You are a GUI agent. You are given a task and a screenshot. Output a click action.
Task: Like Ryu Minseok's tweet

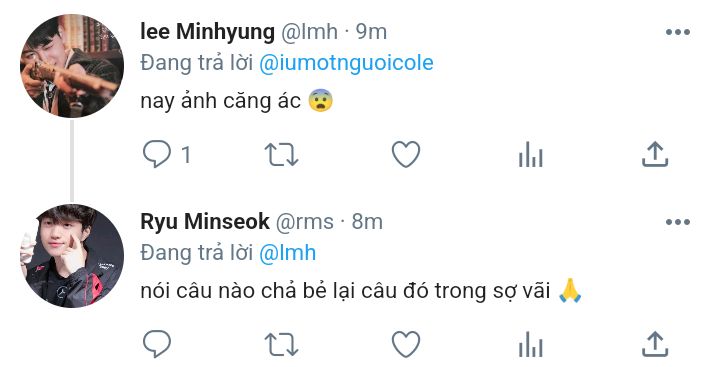(406, 344)
